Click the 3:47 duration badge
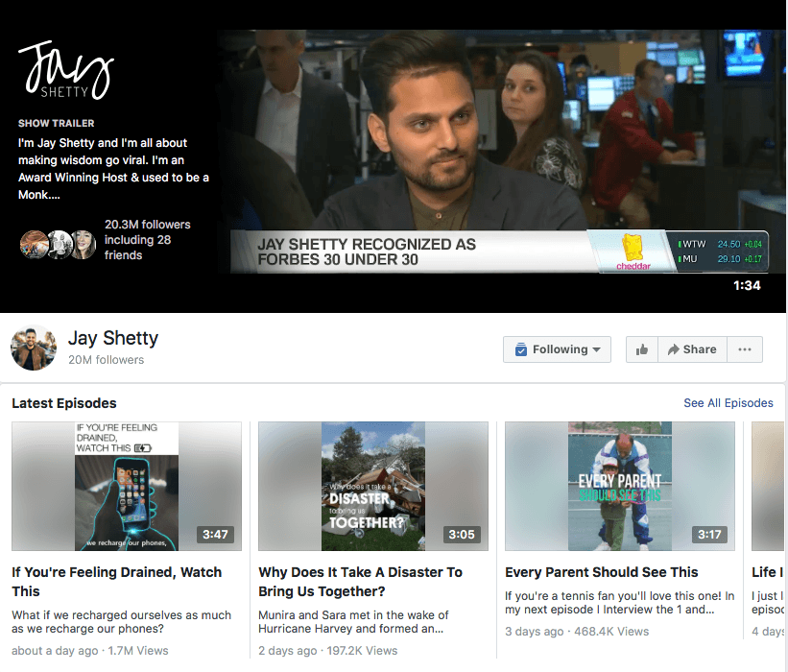The height and width of the screenshot is (672, 788). (x=215, y=535)
